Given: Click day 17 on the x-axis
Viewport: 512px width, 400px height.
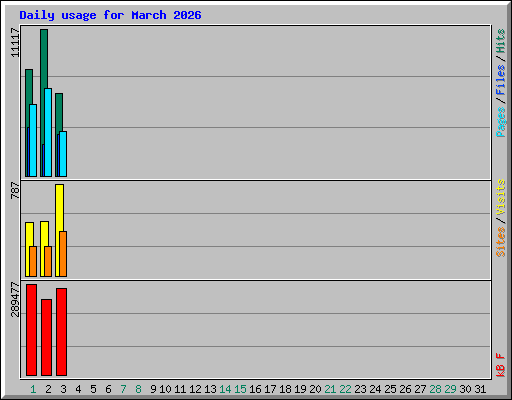Looking at the screenshot, I should pos(270,389).
